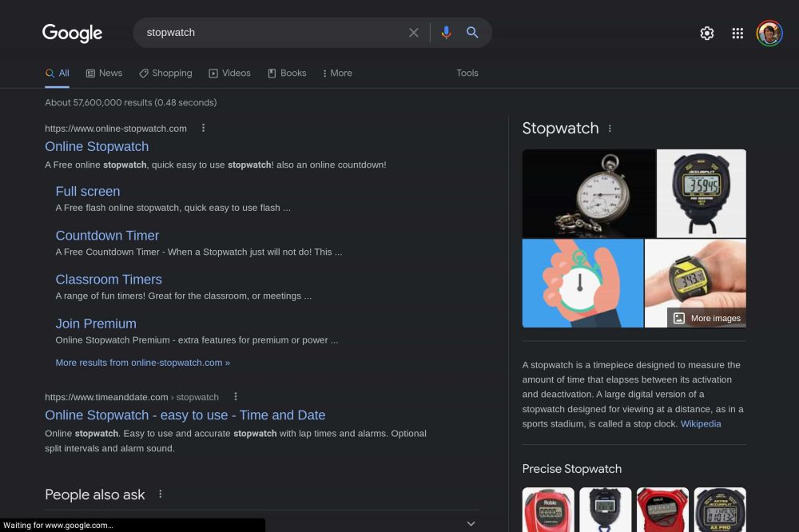The height and width of the screenshot is (532, 799).
Task: Click the Tools menu item
Action: point(467,73)
